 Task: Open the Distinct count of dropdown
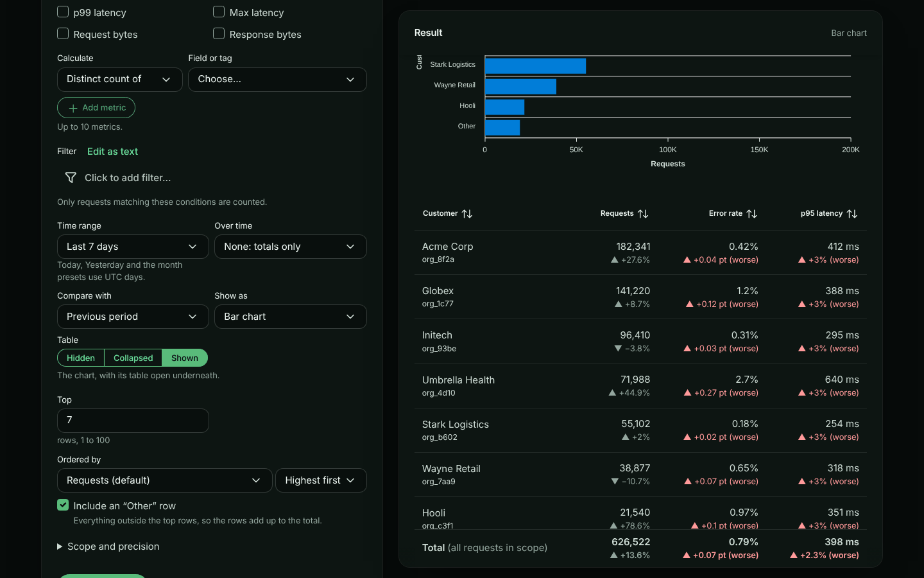click(120, 80)
